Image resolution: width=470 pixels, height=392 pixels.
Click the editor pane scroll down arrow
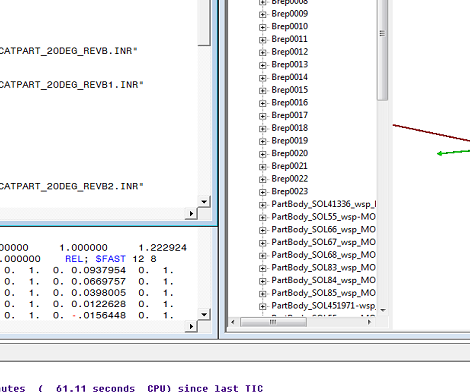pos(204,202)
